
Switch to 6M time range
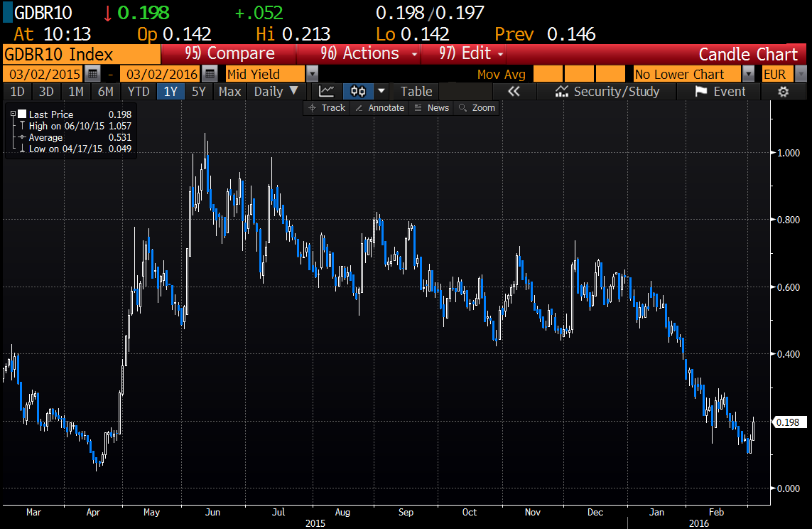(x=106, y=91)
